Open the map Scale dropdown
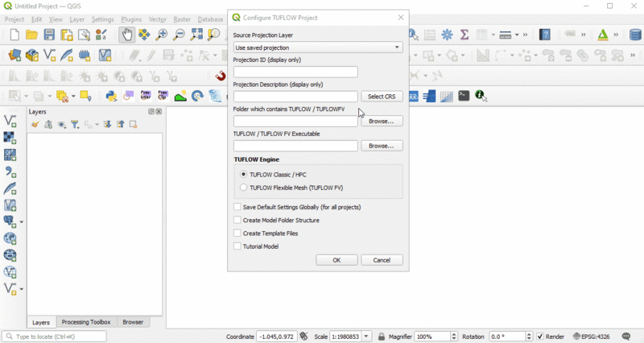This screenshot has width=644, height=343. click(x=367, y=337)
